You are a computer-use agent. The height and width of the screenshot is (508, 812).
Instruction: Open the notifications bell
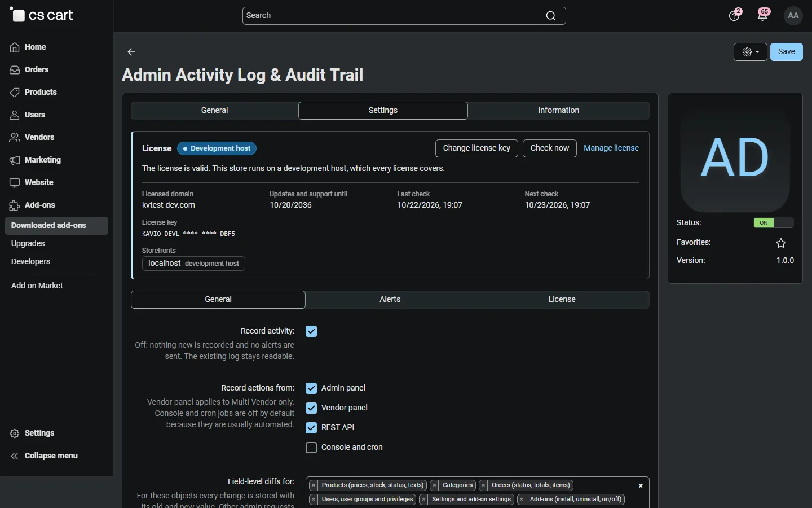pyautogui.click(x=764, y=15)
